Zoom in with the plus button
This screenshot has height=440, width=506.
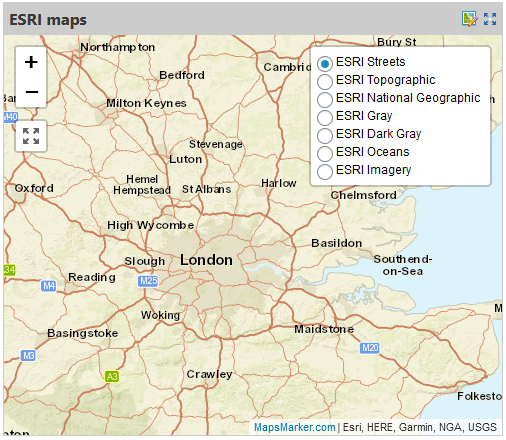tap(31, 62)
